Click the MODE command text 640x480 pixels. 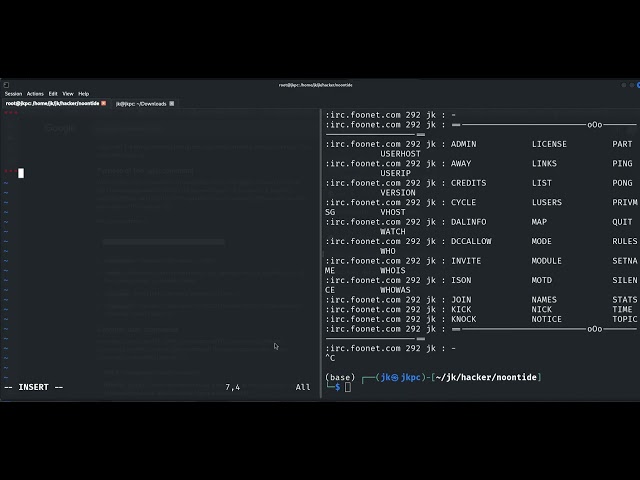(x=542, y=241)
